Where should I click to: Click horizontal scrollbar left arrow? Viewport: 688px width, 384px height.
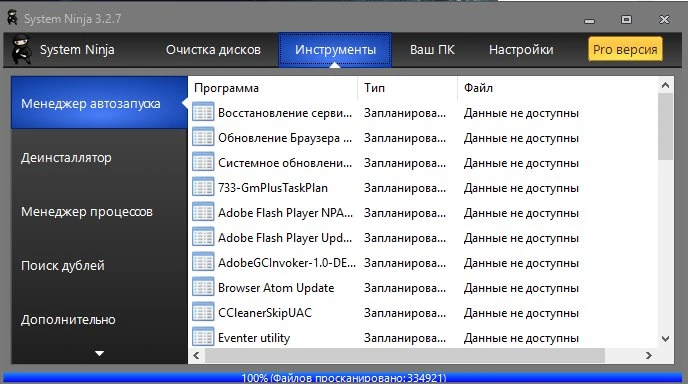pos(196,355)
